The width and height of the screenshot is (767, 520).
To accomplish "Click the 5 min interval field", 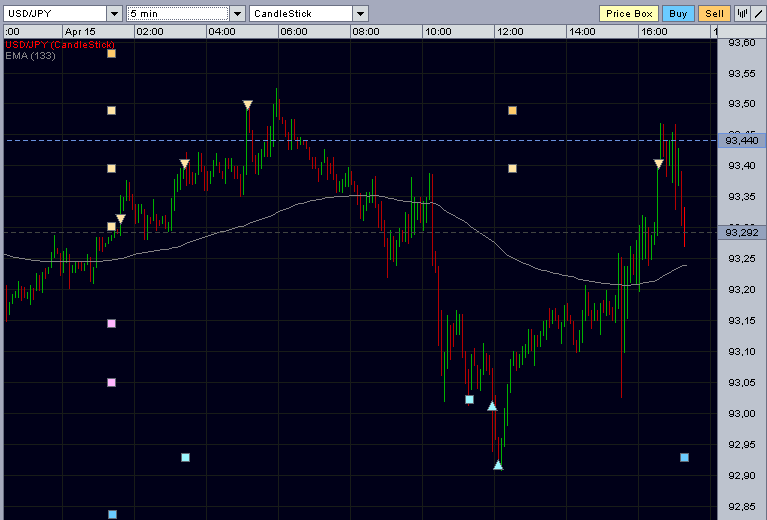I will click(178, 14).
